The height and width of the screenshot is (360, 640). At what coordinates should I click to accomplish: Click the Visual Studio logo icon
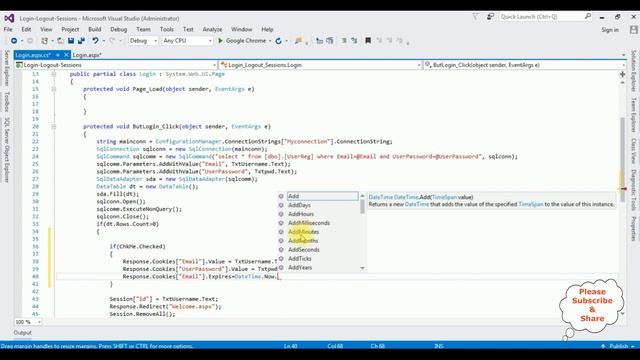[9, 18]
